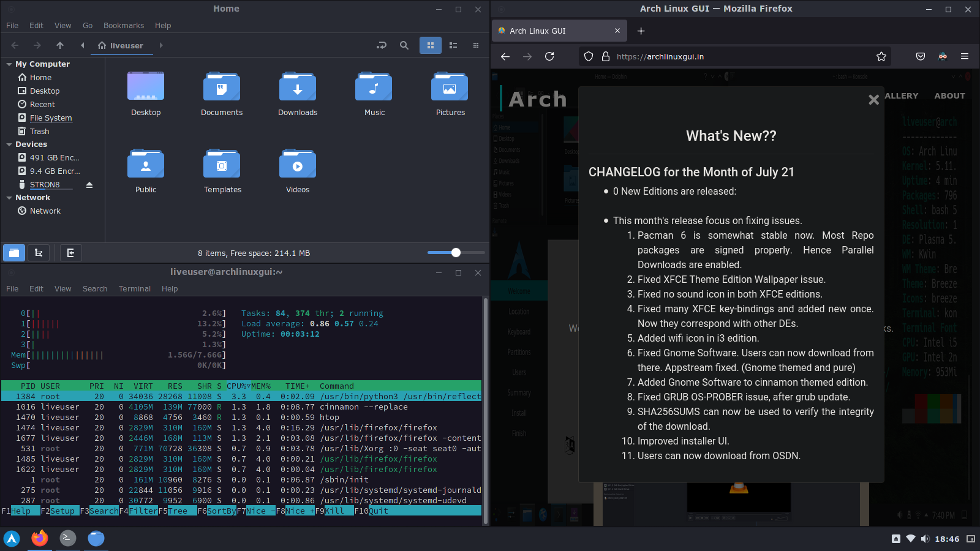Viewport: 980px width, 551px height.
Task: Collapse the Devices sidebar section
Action: pyautogui.click(x=9, y=144)
